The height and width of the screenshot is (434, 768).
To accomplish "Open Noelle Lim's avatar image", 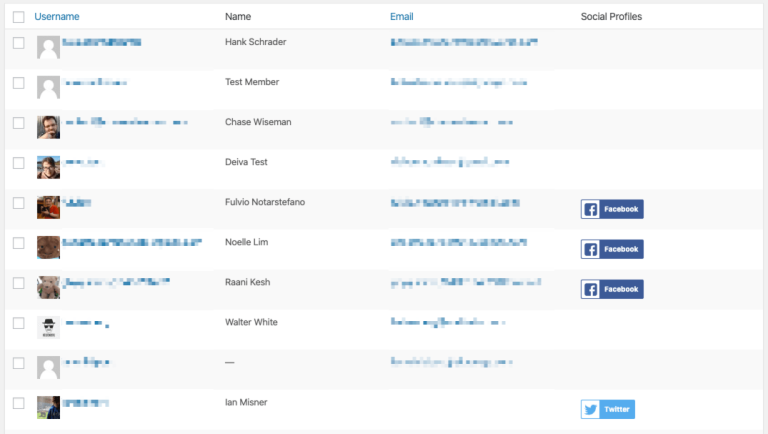I will pyautogui.click(x=48, y=248).
